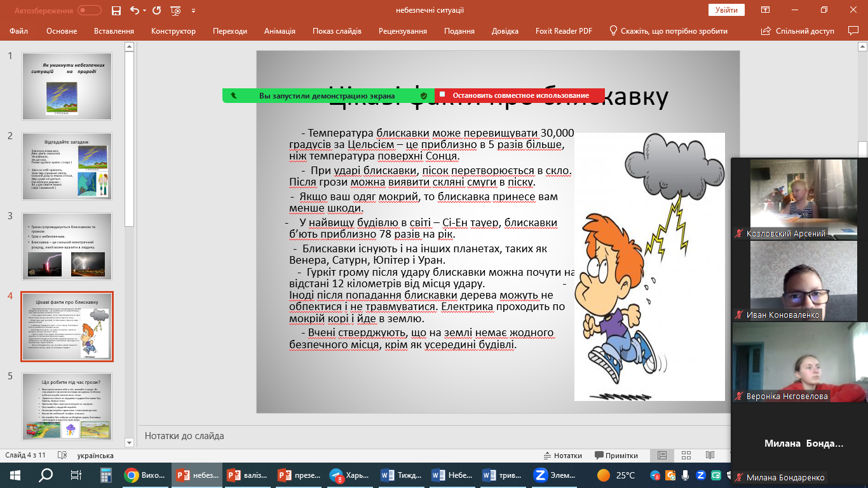The image size is (868, 488).
Task: Select slide 4 thumbnail 'Цікаві факти про блискавку'
Action: coord(67,327)
